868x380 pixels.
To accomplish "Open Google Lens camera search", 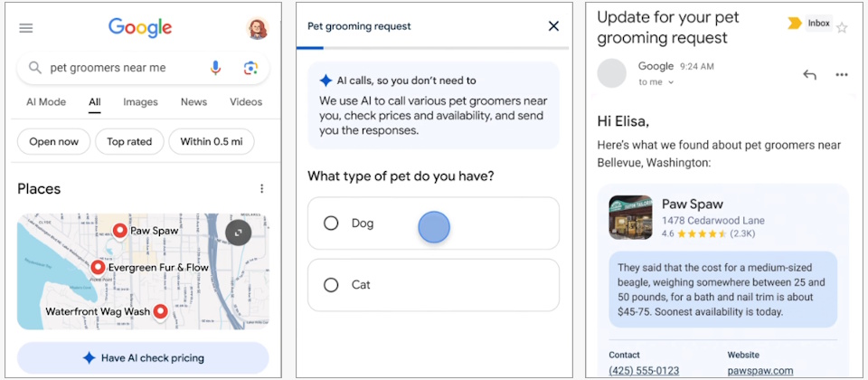I will [250, 68].
